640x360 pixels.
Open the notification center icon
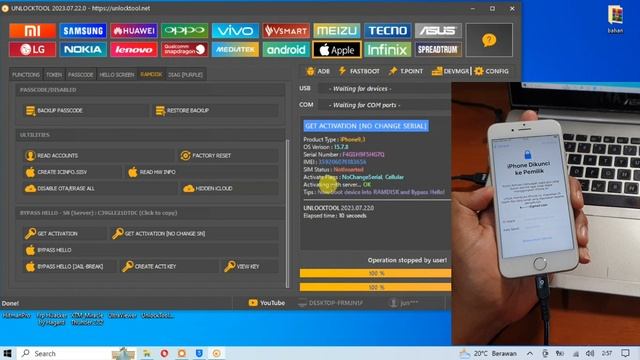tap(625, 353)
